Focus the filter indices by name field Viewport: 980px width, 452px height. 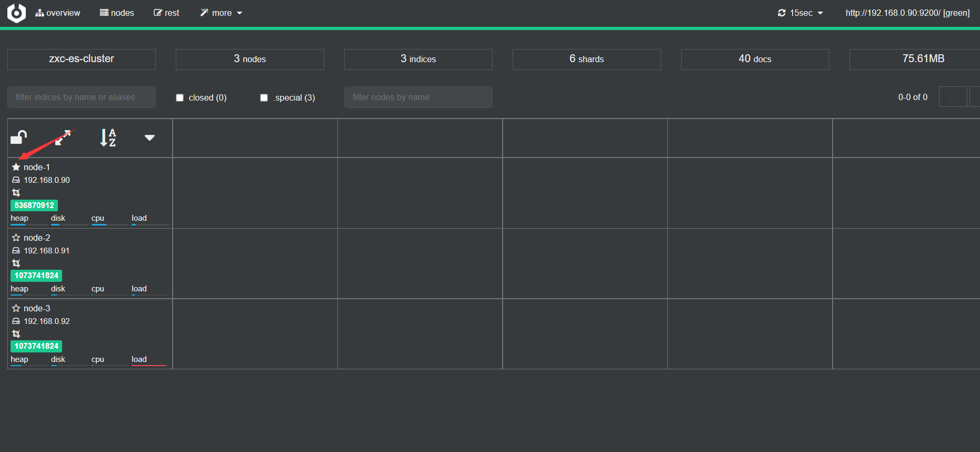(82, 97)
